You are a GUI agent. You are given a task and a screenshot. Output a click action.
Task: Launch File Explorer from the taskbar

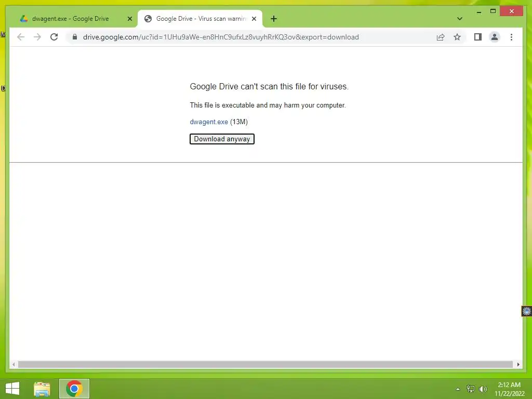pos(42,389)
